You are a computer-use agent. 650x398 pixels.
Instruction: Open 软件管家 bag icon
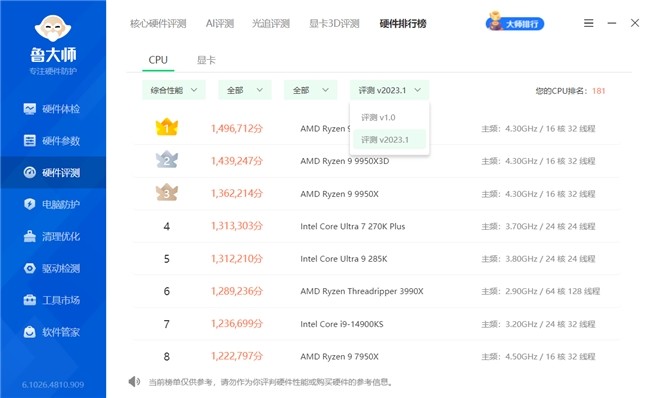tap(29, 332)
